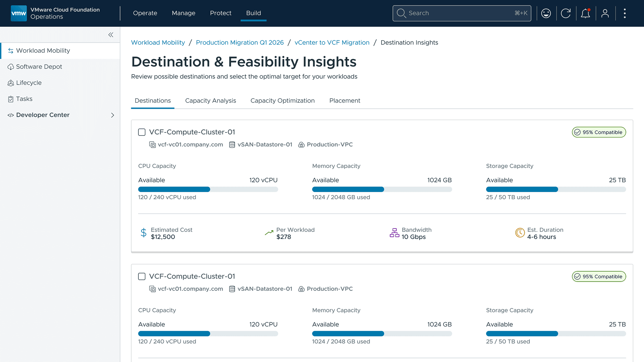Image resolution: width=644 pixels, height=362 pixels.
Task: Click the VMware vmw logo
Action: [18, 13]
